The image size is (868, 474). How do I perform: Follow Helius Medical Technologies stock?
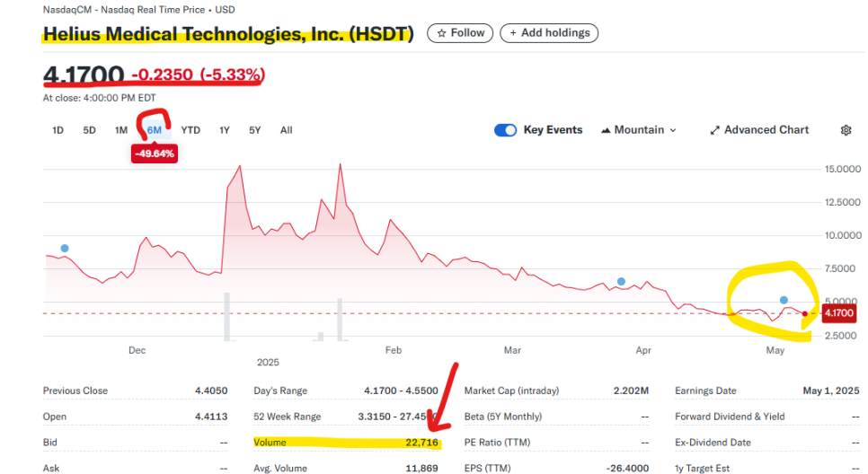click(x=460, y=33)
